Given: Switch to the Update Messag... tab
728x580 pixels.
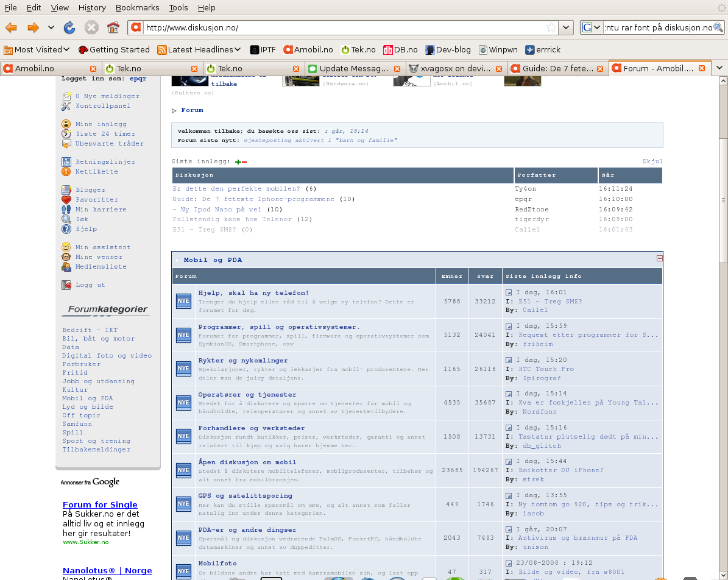Looking at the screenshot, I should click(353, 68).
